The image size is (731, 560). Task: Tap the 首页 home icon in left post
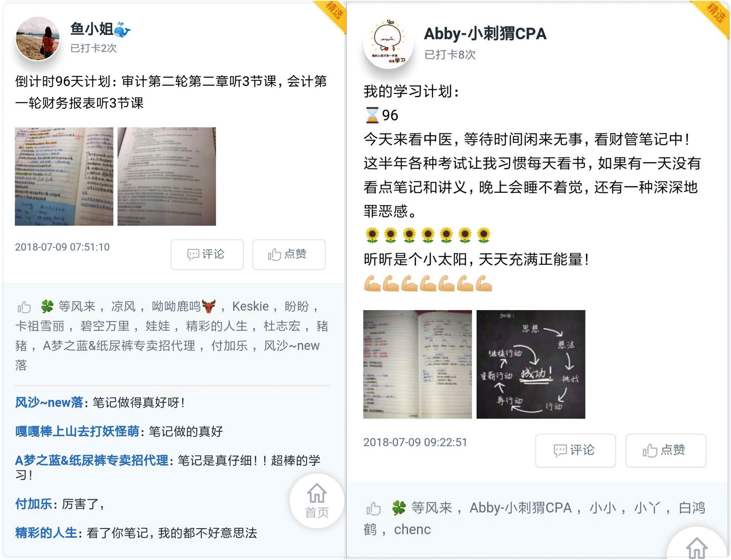click(x=316, y=500)
